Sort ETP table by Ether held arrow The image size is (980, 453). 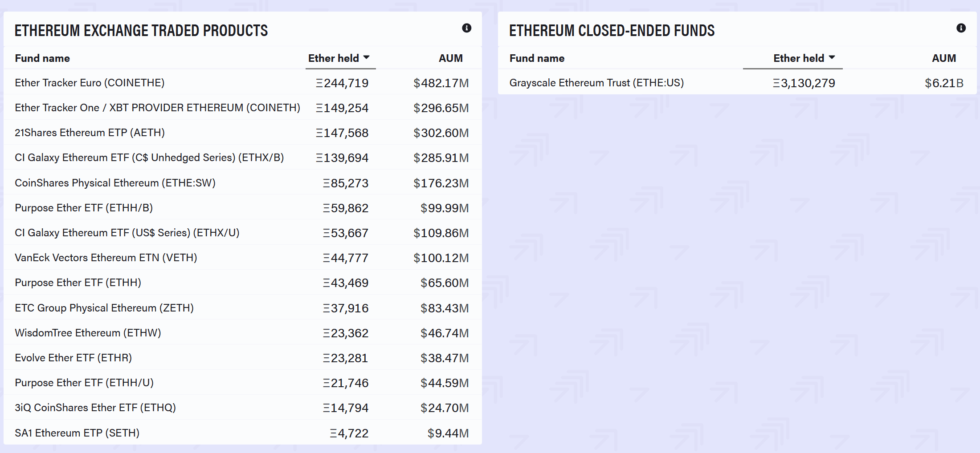pos(366,57)
